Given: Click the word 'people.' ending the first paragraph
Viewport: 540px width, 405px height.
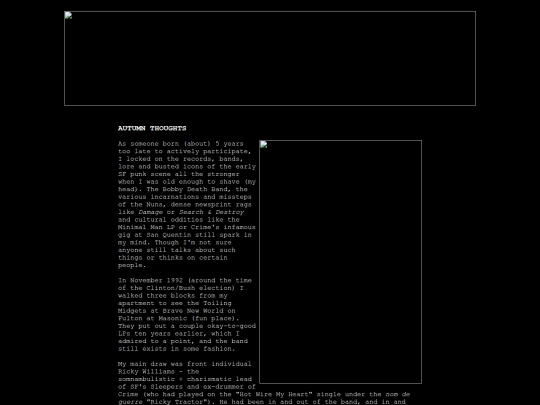Looking at the screenshot, I should pyautogui.click(x=132, y=265).
